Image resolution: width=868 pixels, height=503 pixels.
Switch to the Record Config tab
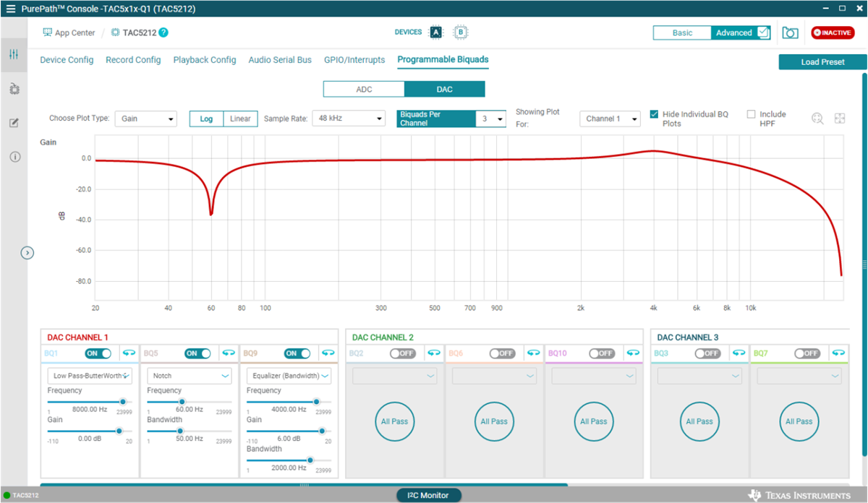[x=133, y=60]
